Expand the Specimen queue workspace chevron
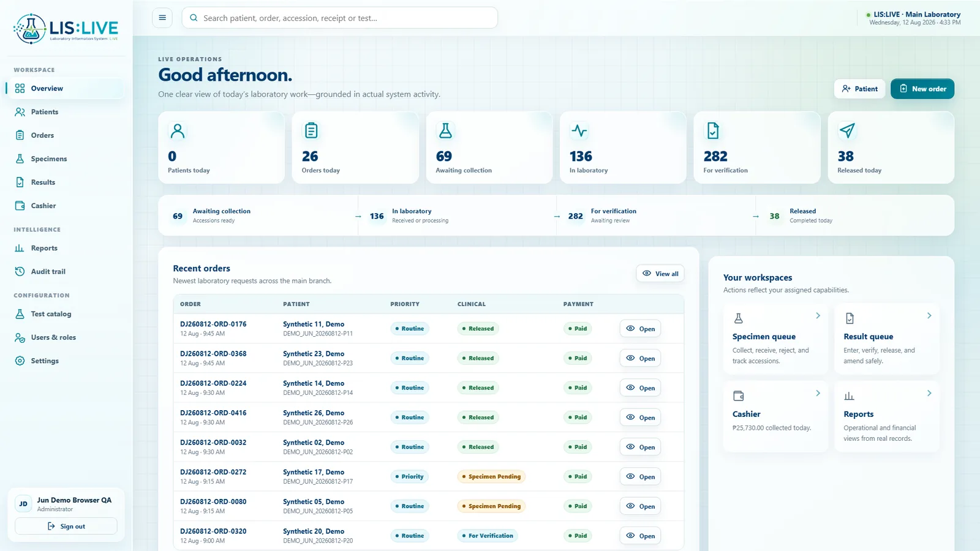Image resolution: width=980 pixels, height=551 pixels. (818, 315)
